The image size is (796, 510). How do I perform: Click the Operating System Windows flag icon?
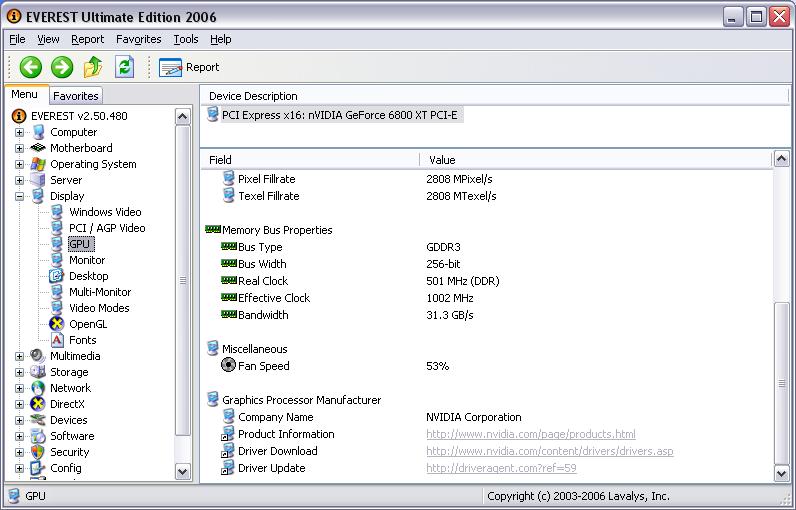38,164
